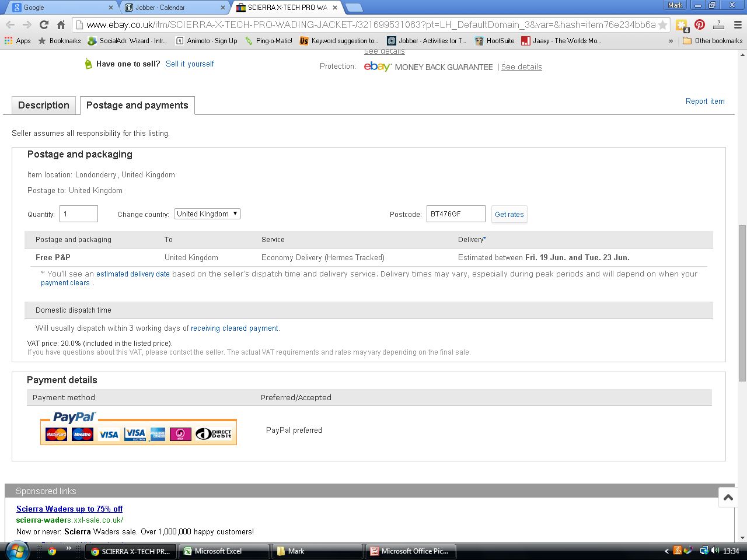Click the taskbar clock showing 13:34
Screen dimensions: 747x560
[x=731, y=551]
